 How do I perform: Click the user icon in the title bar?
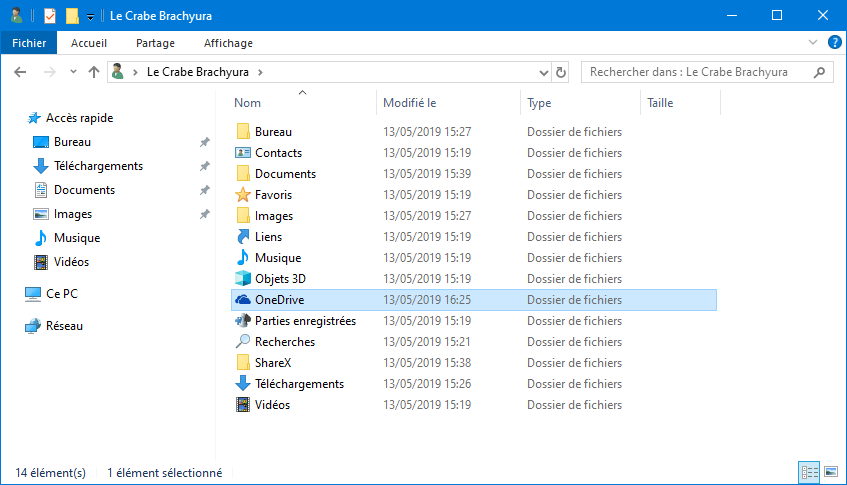17,16
